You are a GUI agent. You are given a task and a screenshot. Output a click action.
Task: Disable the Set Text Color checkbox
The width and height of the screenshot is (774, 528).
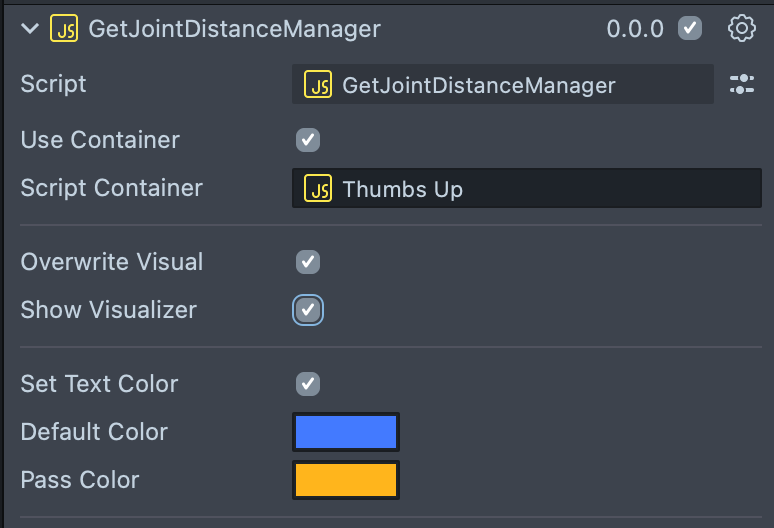point(308,384)
